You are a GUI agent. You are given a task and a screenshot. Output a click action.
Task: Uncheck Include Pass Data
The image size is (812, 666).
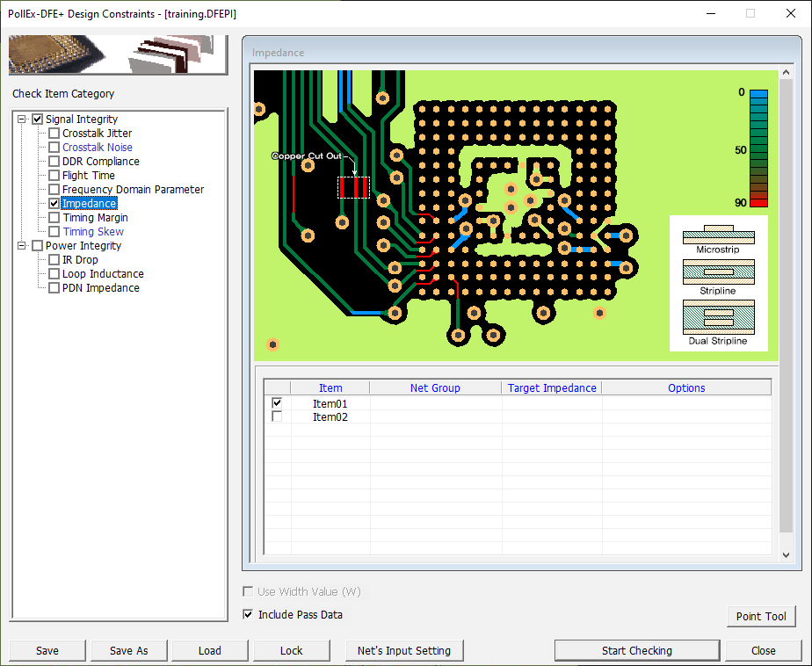coord(248,615)
